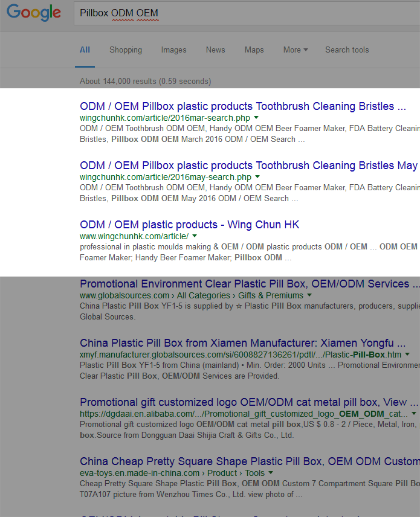Viewport: 420px width, 517px height.
Task: Select the All search tab
Action: click(x=85, y=50)
